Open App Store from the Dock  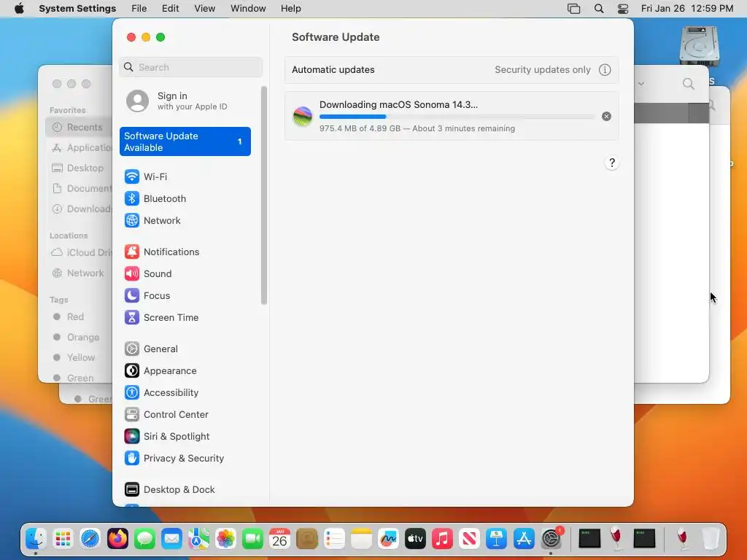pyautogui.click(x=524, y=539)
